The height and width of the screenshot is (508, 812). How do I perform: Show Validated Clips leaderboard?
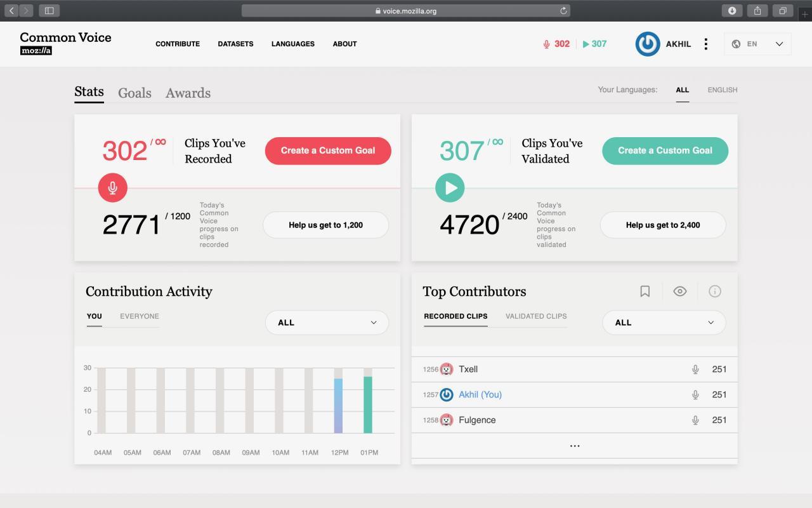pyautogui.click(x=536, y=316)
